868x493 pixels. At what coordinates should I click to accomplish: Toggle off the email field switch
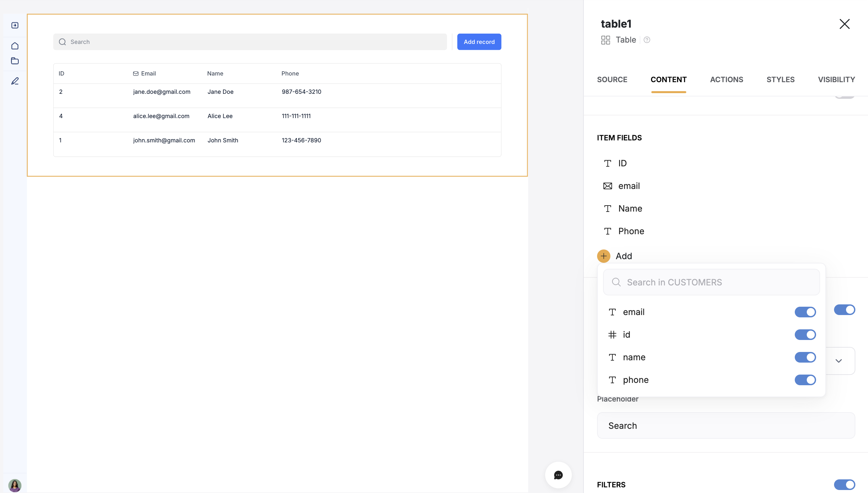[x=805, y=312]
